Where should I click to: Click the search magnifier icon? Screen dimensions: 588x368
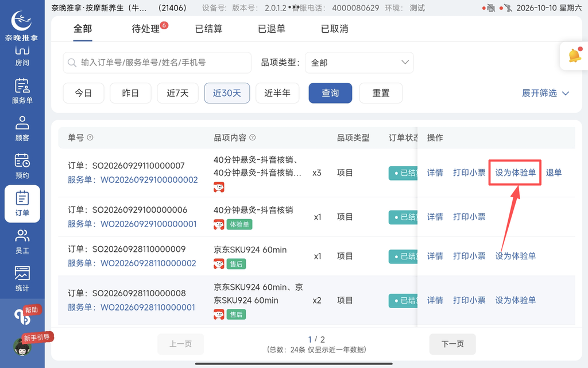[72, 62]
